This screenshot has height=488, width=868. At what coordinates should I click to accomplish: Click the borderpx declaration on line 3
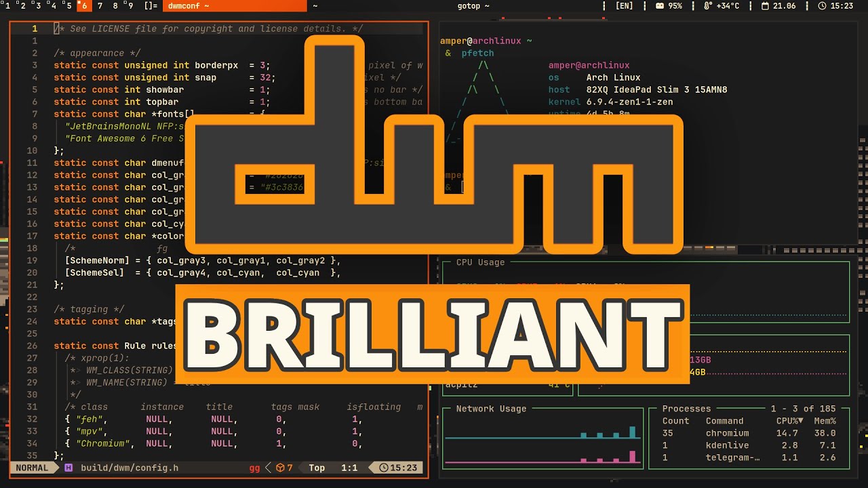pos(162,65)
